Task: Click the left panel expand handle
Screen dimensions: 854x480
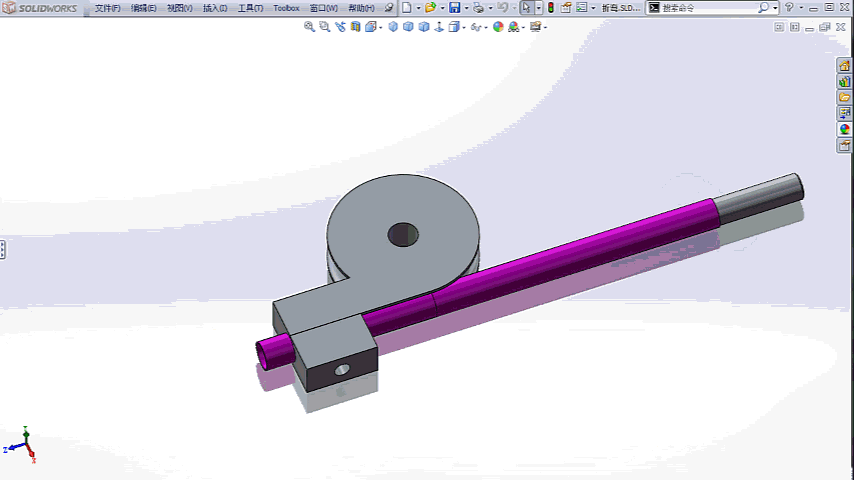Action: (2, 250)
